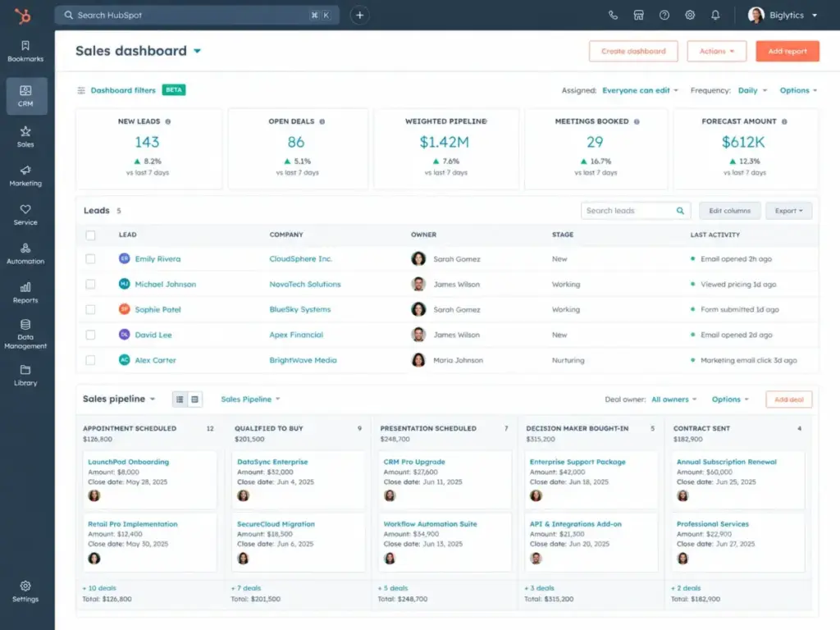Switch pipeline to list view icon

(180, 399)
